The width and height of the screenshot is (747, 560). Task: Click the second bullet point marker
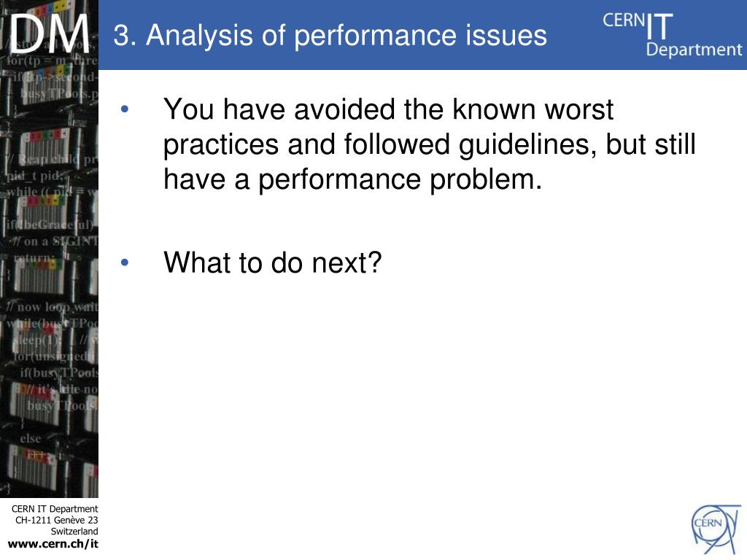point(125,262)
